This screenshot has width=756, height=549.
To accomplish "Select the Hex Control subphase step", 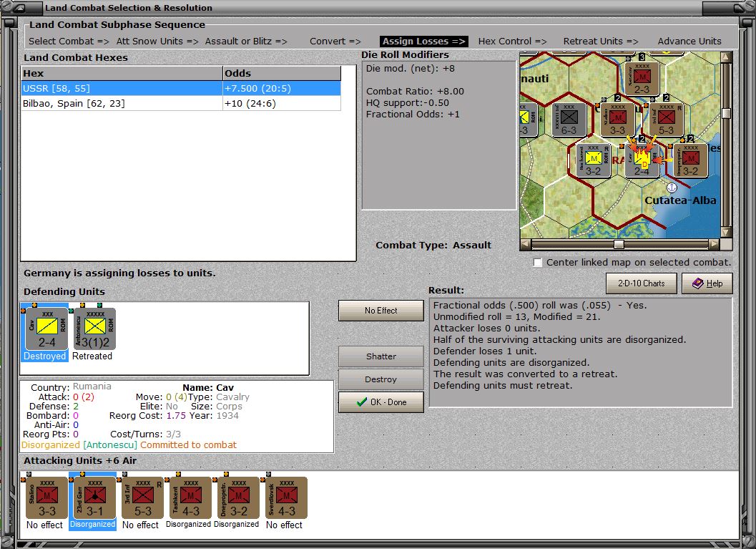I will 513,41.
